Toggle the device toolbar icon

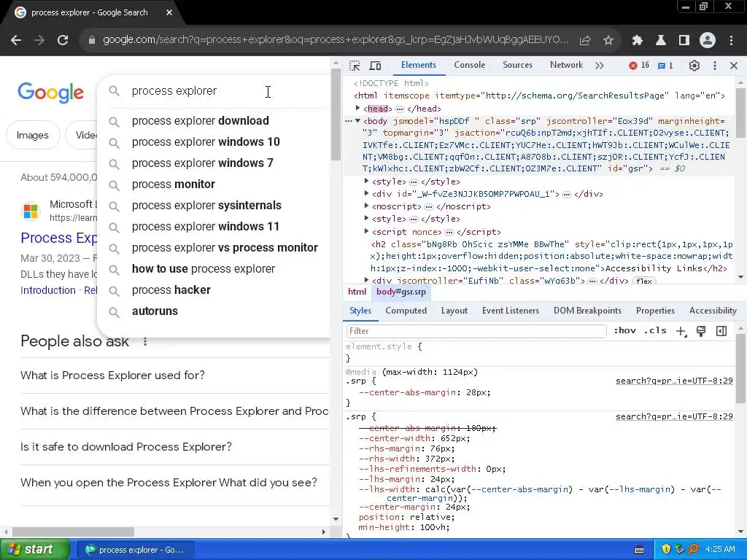tap(376, 66)
